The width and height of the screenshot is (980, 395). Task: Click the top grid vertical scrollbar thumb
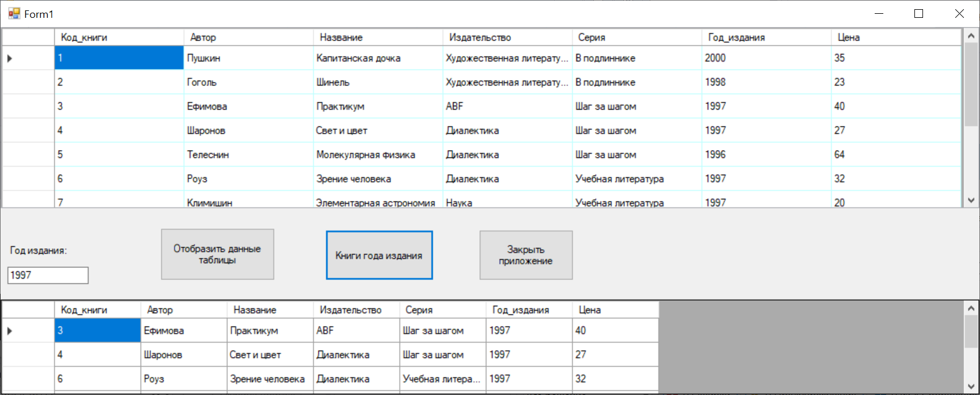pyautogui.click(x=971, y=83)
